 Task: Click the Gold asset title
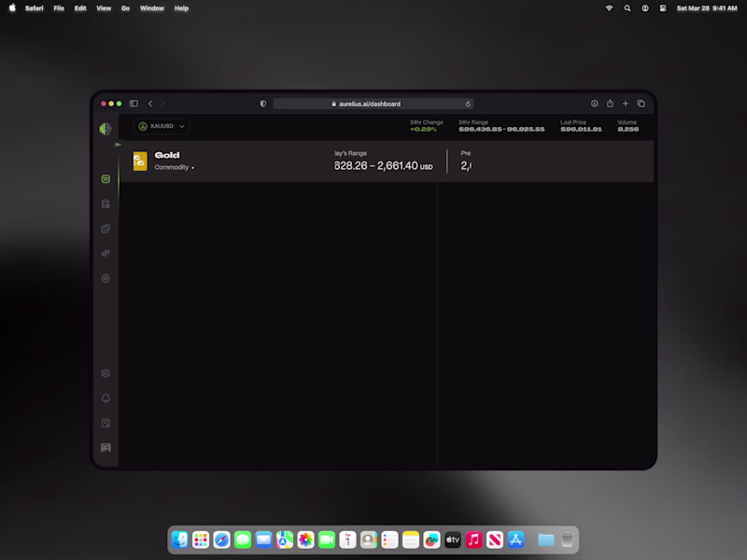tap(167, 155)
